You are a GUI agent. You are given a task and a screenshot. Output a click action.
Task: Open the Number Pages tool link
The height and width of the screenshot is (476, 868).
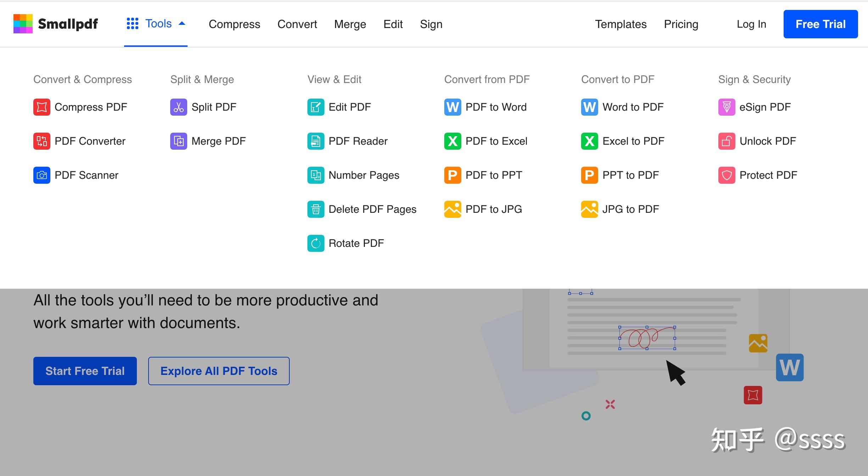point(363,175)
